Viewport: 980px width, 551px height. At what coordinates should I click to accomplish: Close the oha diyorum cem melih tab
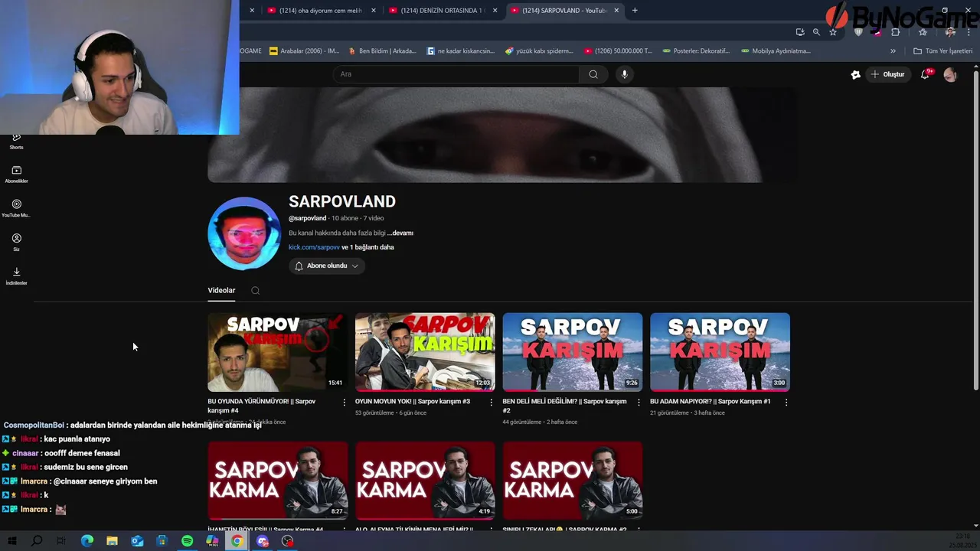(x=374, y=11)
